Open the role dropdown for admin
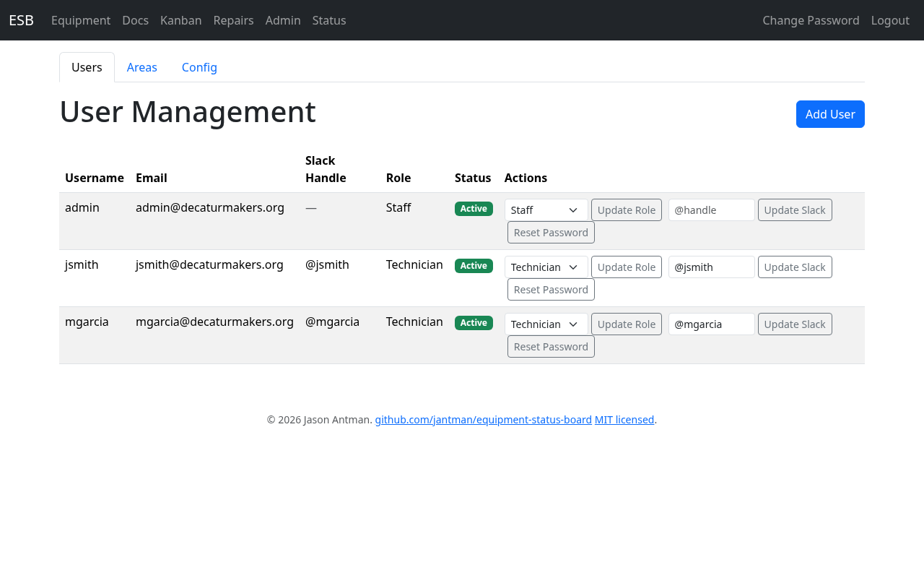 (x=546, y=210)
